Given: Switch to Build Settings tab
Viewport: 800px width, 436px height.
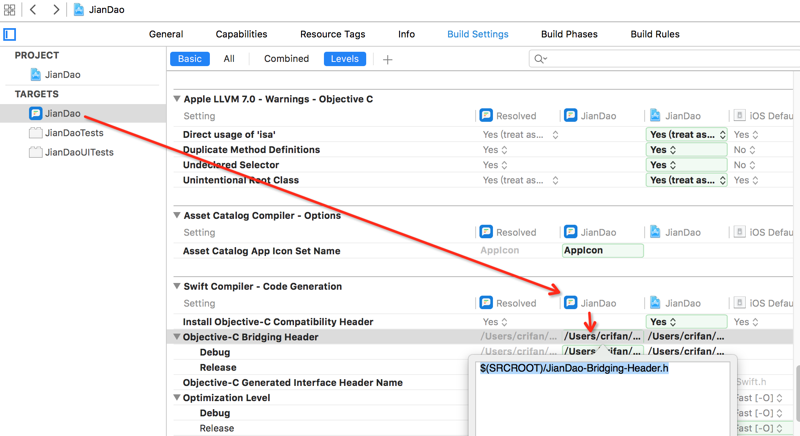Looking at the screenshot, I should (478, 34).
